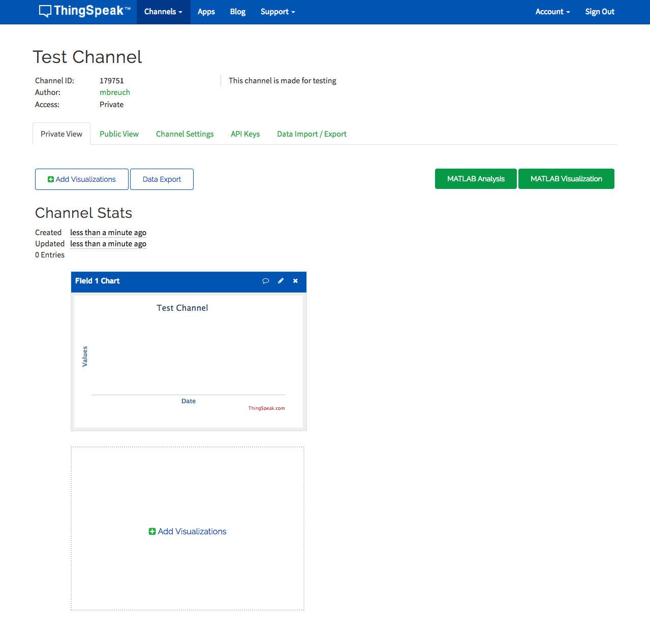Open the Account dropdown menu
Viewport: 650px width, 644px height.
[x=552, y=12]
